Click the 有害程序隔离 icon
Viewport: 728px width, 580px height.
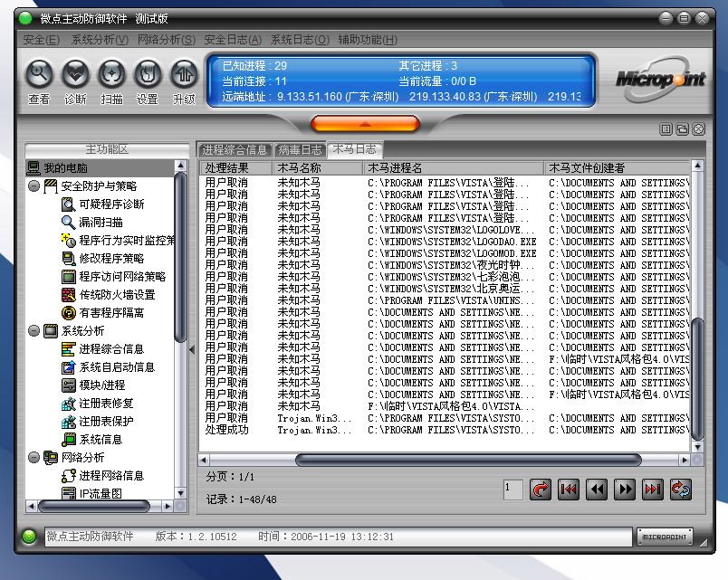[68, 313]
